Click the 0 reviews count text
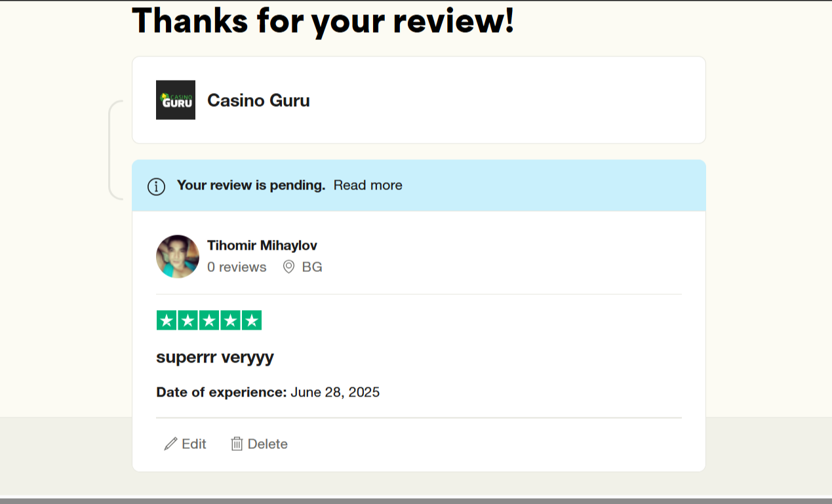832x504 pixels. pos(237,267)
